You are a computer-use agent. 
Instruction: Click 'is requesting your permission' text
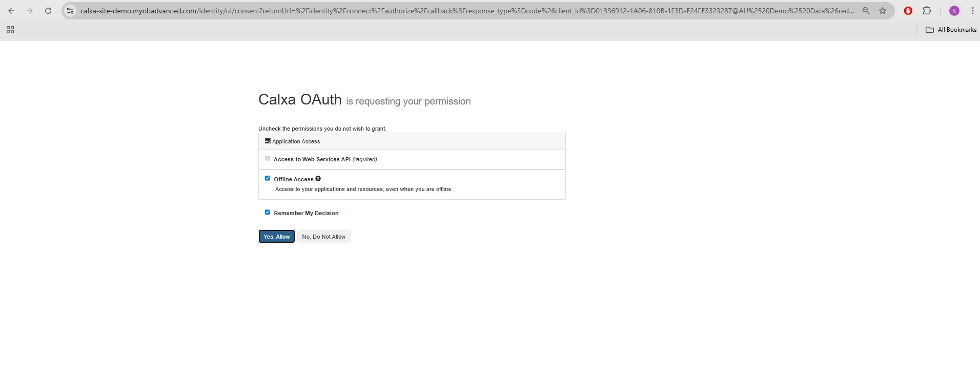coord(409,101)
